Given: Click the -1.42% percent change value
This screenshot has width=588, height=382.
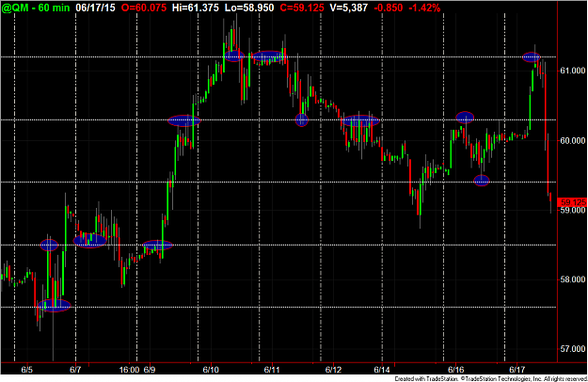Looking at the screenshot, I should point(424,8).
